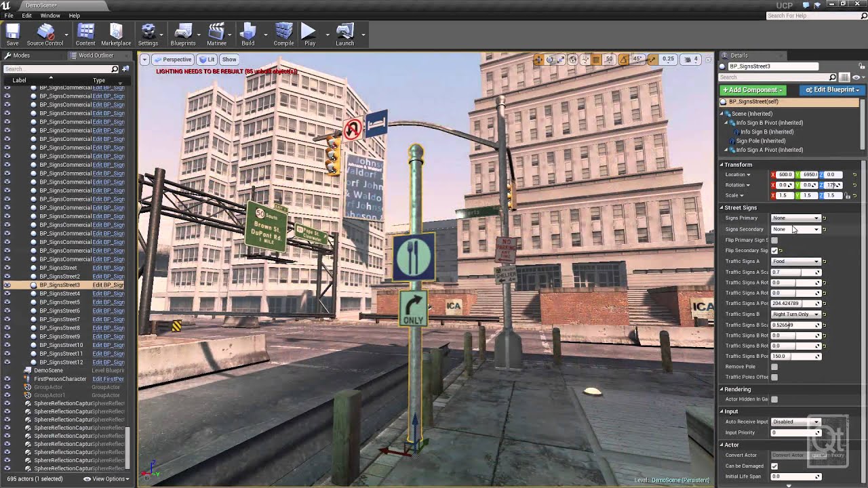Toggle scale snapping icon in viewport

(x=652, y=60)
